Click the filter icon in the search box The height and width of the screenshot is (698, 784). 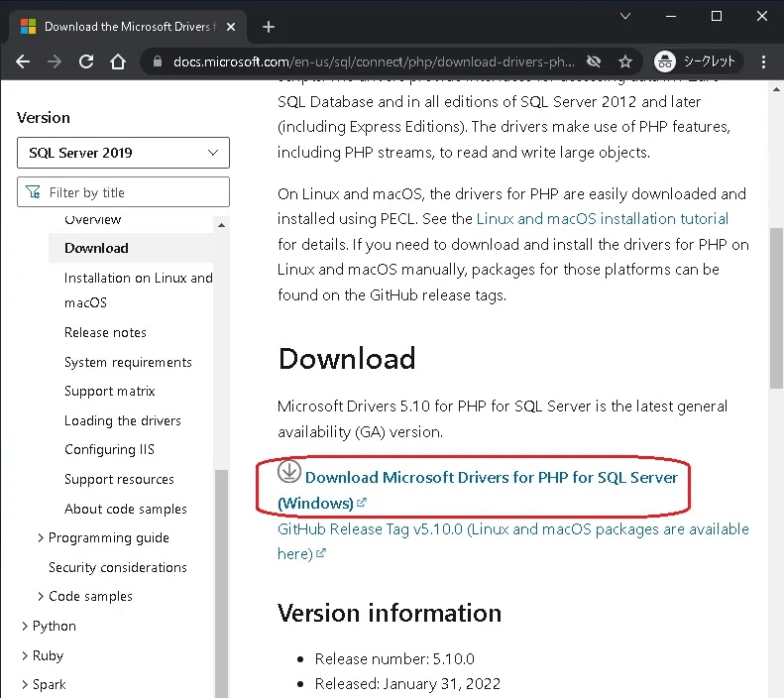coord(33,192)
